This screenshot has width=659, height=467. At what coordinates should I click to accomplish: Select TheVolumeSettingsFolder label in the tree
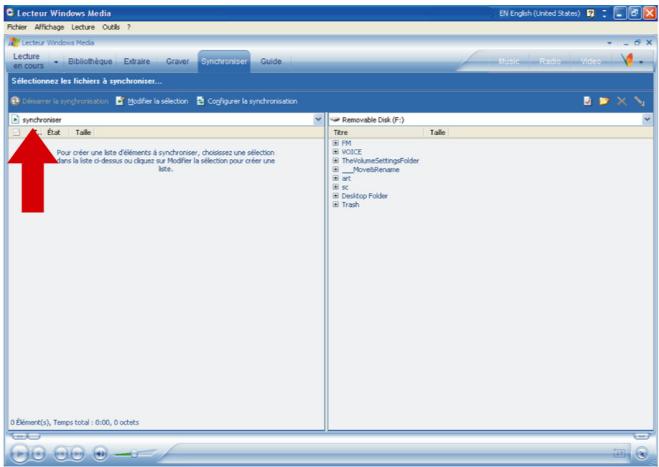coord(380,161)
